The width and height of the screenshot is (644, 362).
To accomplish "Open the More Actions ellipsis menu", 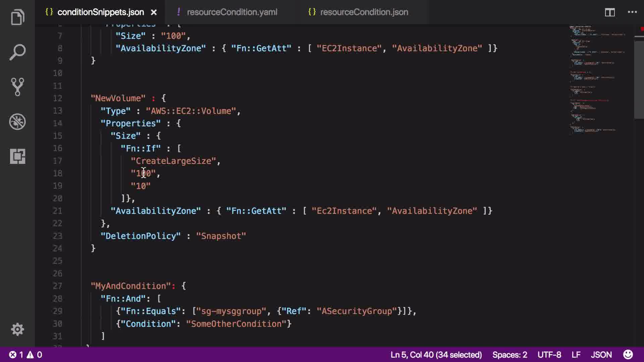I will pos(632,12).
